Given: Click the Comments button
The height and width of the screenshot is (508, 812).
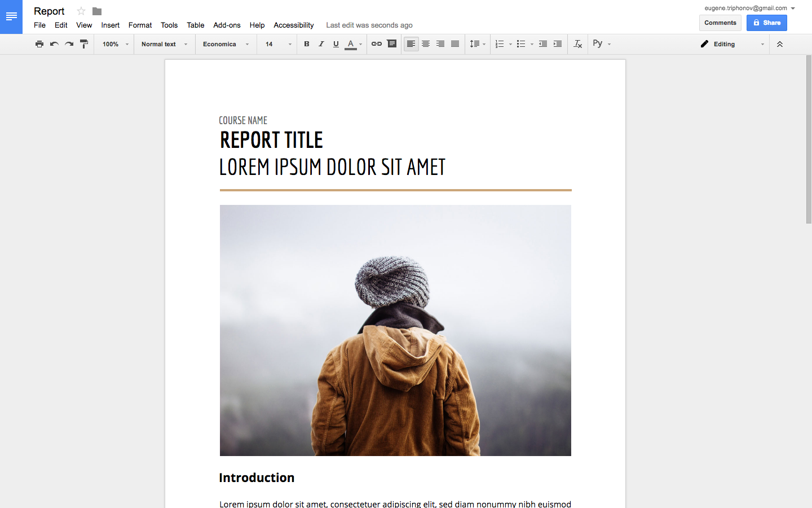Looking at the screenshot, I should point(720,23).
